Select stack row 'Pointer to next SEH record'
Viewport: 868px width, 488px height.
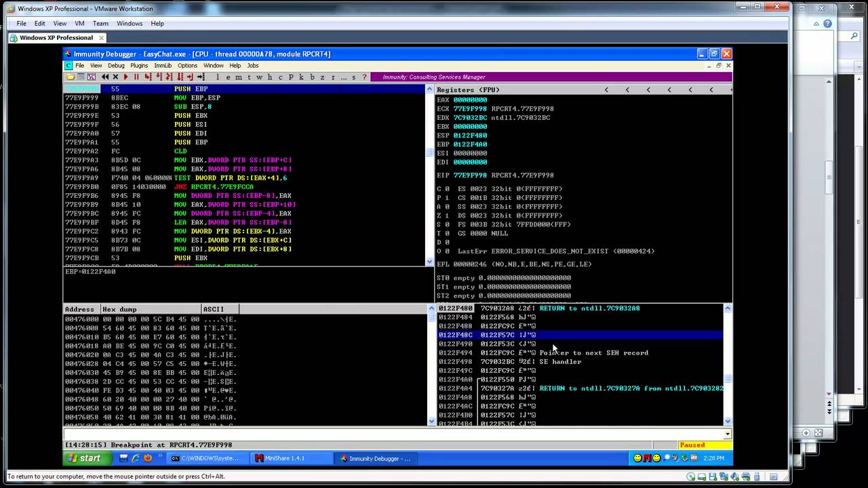580,352
